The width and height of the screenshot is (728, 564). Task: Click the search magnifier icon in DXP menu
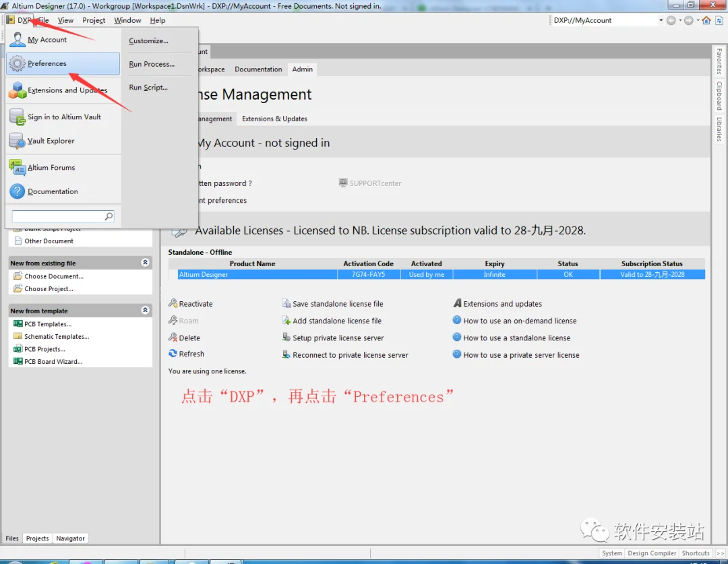[x=109, y=216]
